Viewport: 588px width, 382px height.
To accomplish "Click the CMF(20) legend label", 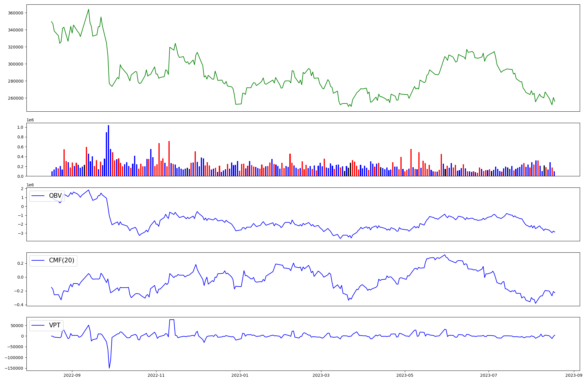I will pyautogui.click(x=61, y=260).
